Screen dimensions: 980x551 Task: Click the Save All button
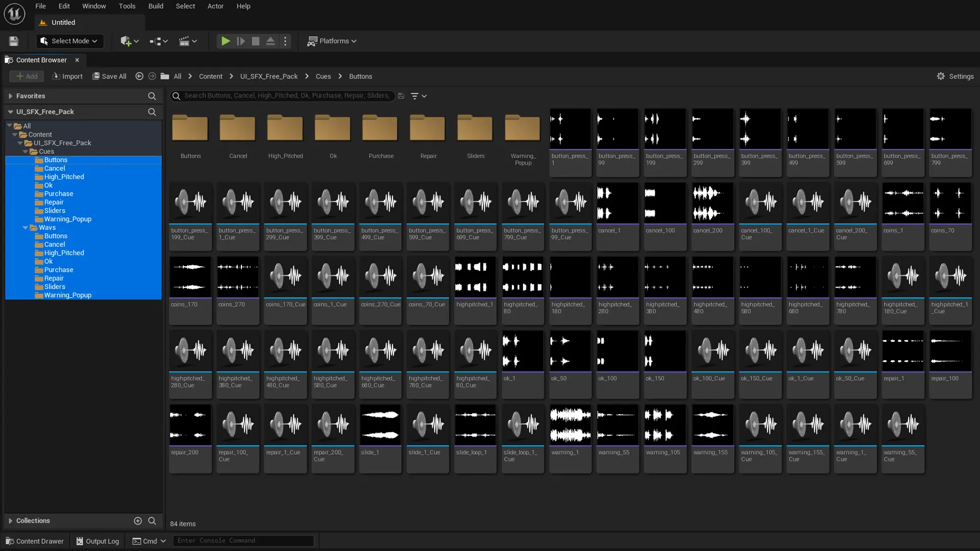pyautogui.click(x=109, y=76)
